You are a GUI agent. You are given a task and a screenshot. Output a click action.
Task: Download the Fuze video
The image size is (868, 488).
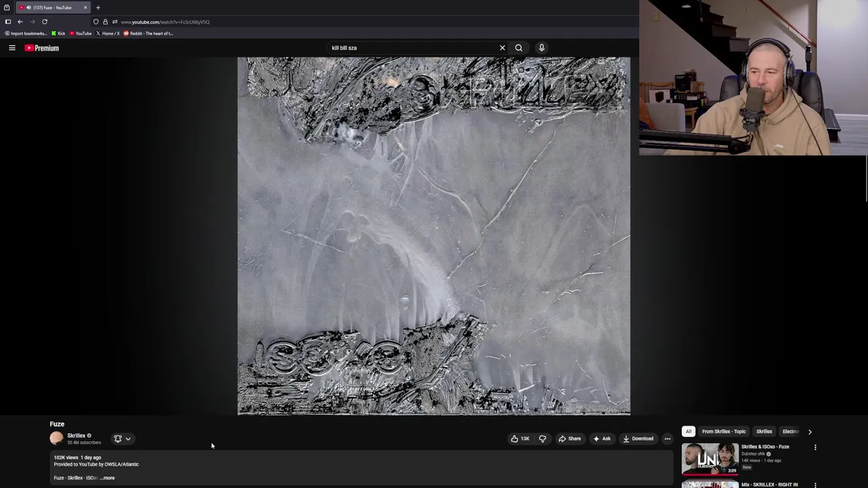coord(638,439)
